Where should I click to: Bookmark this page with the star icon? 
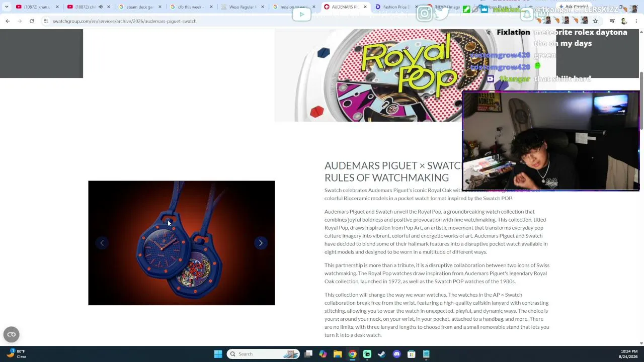tap(595, 21)
